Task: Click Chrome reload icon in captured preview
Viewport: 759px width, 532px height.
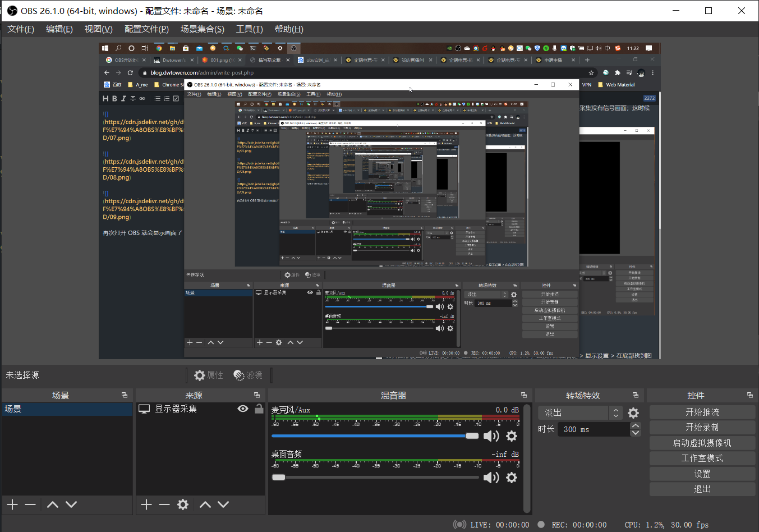Action: [130, 72]
